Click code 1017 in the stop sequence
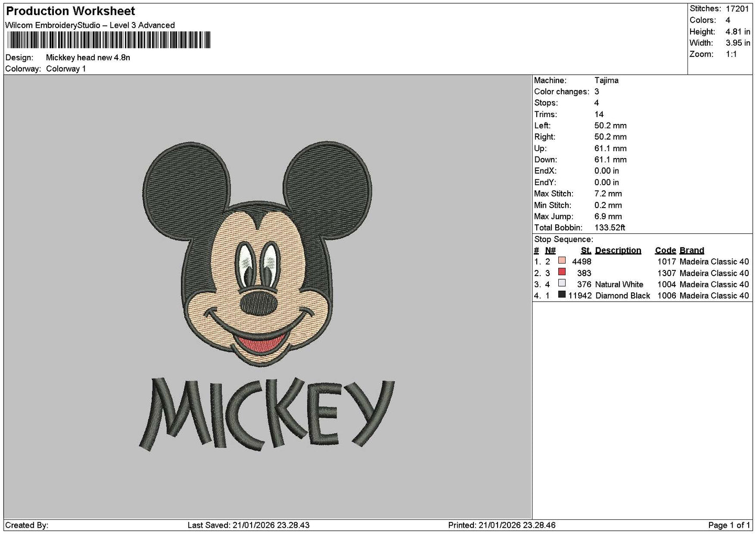 pyautogui.click(x=667, y=262)
